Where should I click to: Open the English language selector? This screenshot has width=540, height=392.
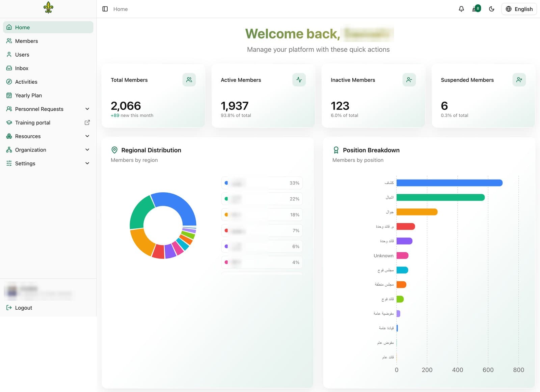pos(519,9)
